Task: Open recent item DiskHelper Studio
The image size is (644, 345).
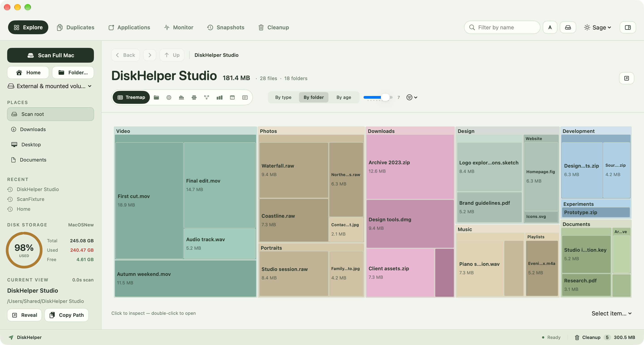Action: tap(38, 189)
